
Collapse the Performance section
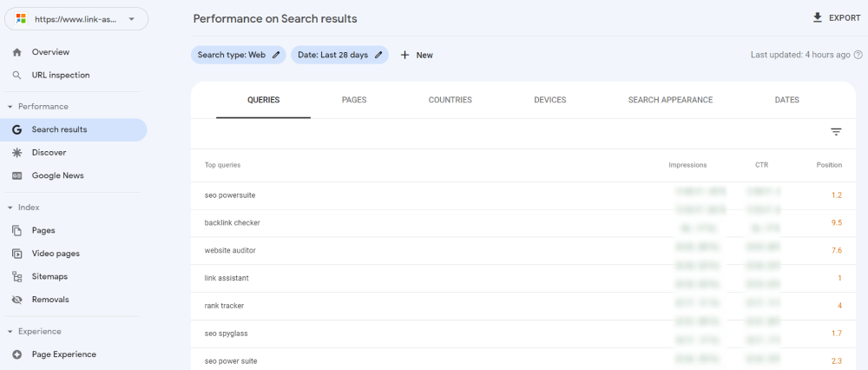coord(10,106)
